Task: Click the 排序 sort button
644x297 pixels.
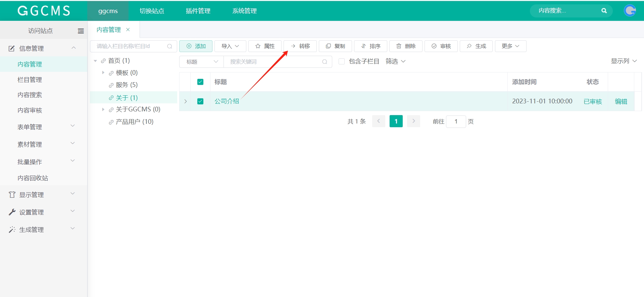Action: click(370, 46)
